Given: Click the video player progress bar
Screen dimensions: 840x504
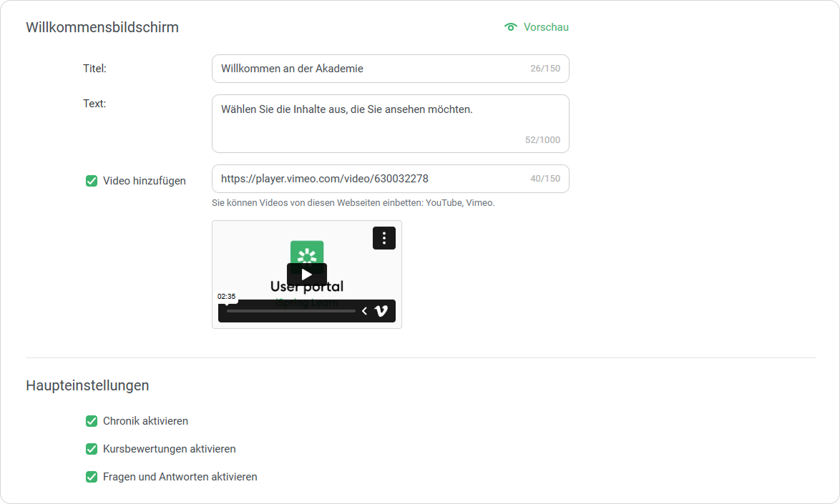Looking at the screenshot, I should [290, 311].
